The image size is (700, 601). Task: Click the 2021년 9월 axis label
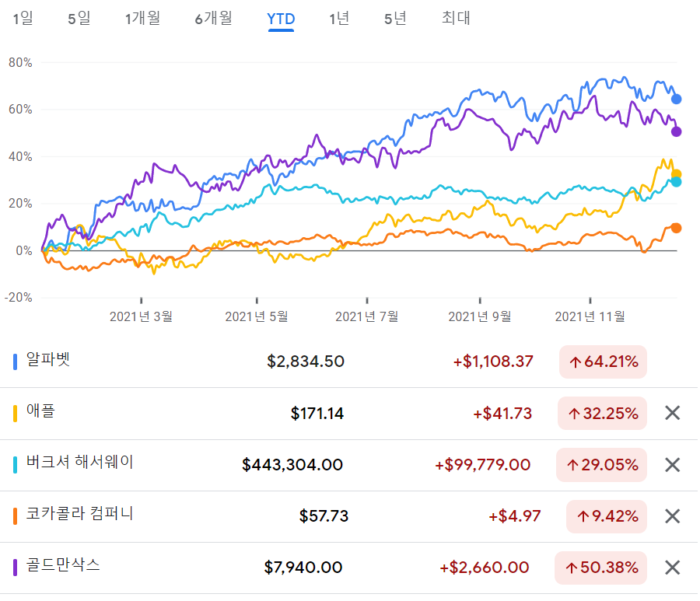(479, 316)
